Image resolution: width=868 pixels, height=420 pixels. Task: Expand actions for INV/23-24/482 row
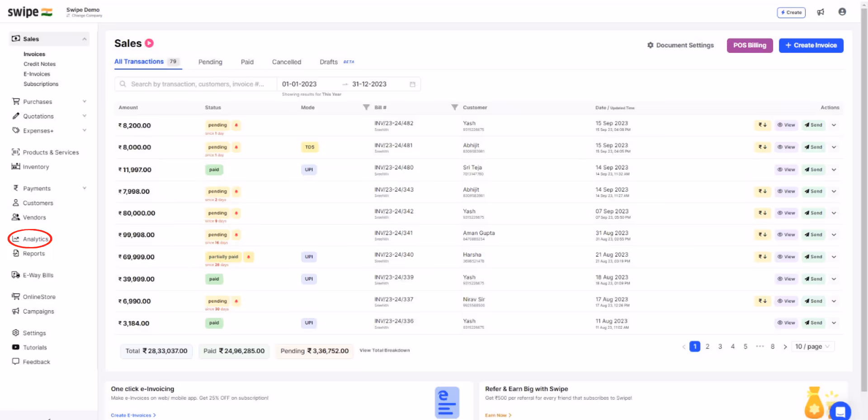(834, 125)
